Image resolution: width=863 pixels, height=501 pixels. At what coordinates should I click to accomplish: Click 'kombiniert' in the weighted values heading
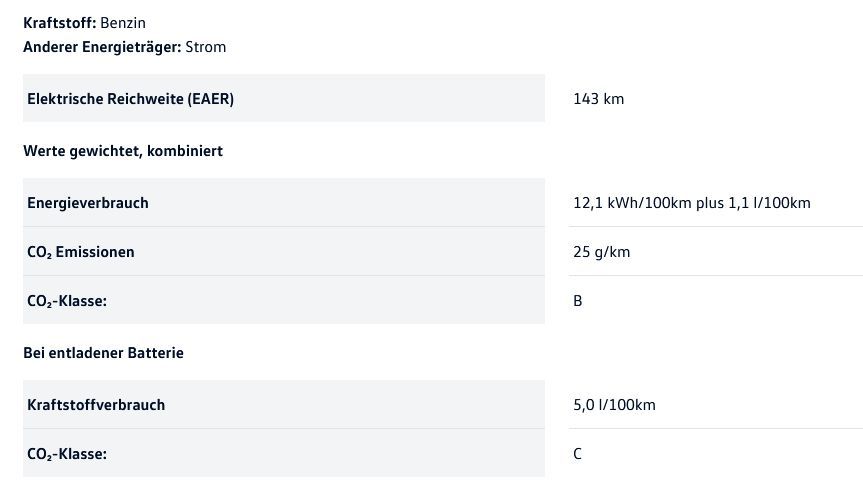(186, 151)
